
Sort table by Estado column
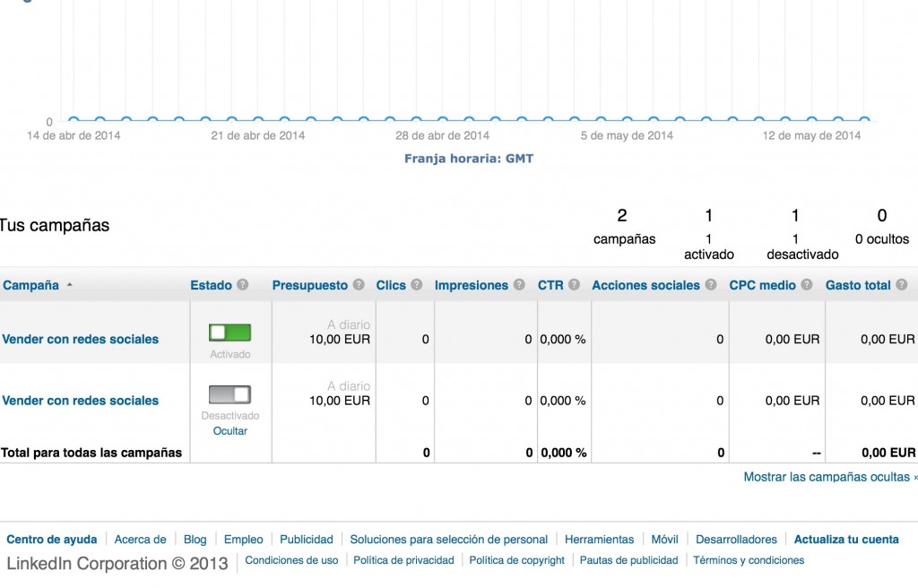tap(211, 285)
